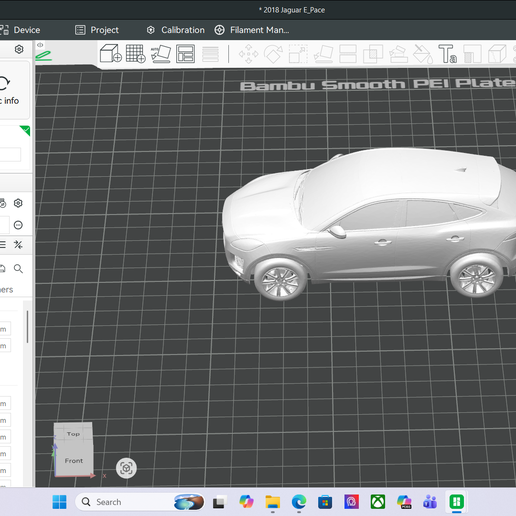Click the compare presets icon
The width and height of the screenshot is (516, 516).
pyautogui.click(x=18, y=245)
